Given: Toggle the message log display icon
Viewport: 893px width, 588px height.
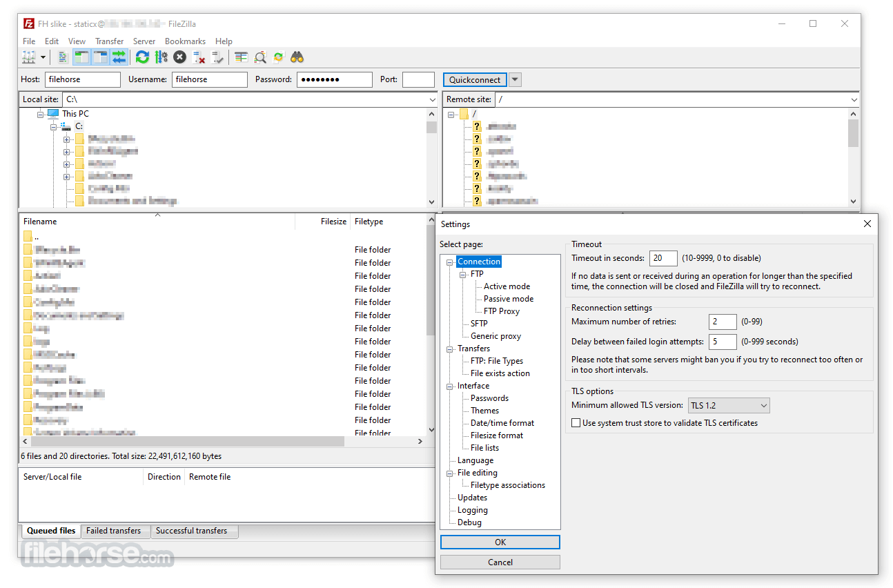Looking at the screenshot, I should tap(63, 57).
